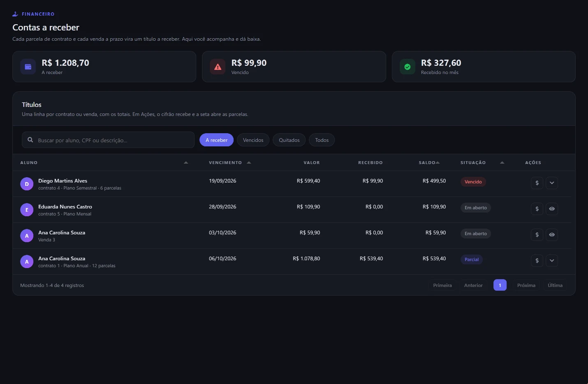Select the A receber filter
The image size is (588, 384).
[x=217, y=140]
